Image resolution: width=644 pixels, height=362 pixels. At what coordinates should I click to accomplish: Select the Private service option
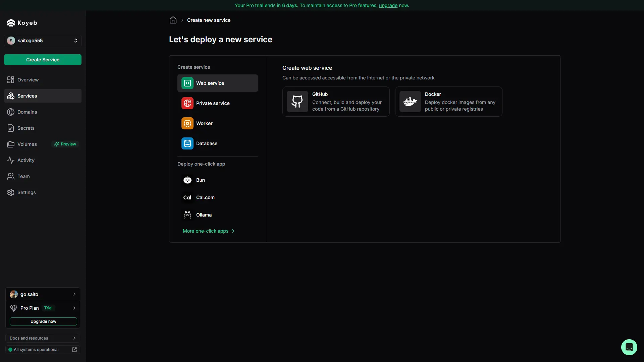click(218, 103)
